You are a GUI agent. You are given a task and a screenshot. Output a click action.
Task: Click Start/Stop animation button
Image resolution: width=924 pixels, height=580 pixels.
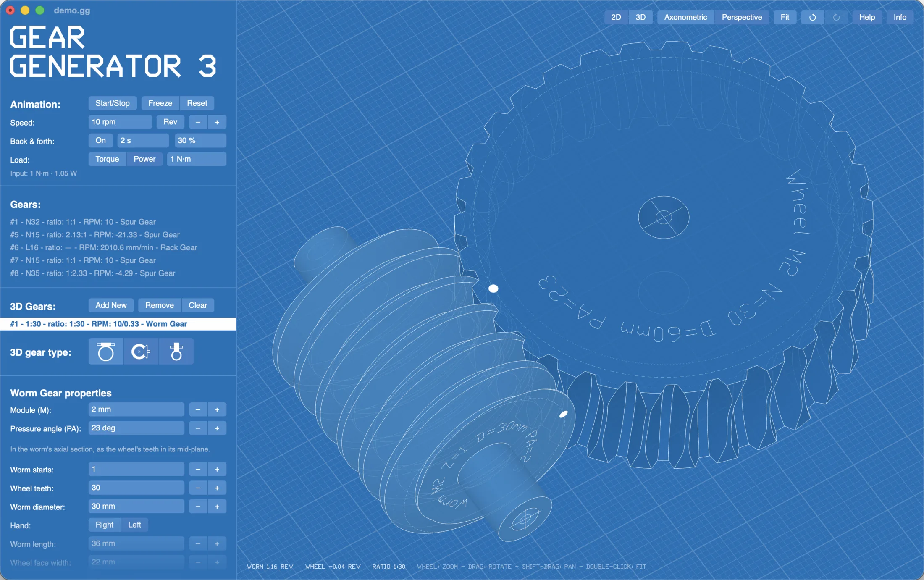(x=113, y=103)
